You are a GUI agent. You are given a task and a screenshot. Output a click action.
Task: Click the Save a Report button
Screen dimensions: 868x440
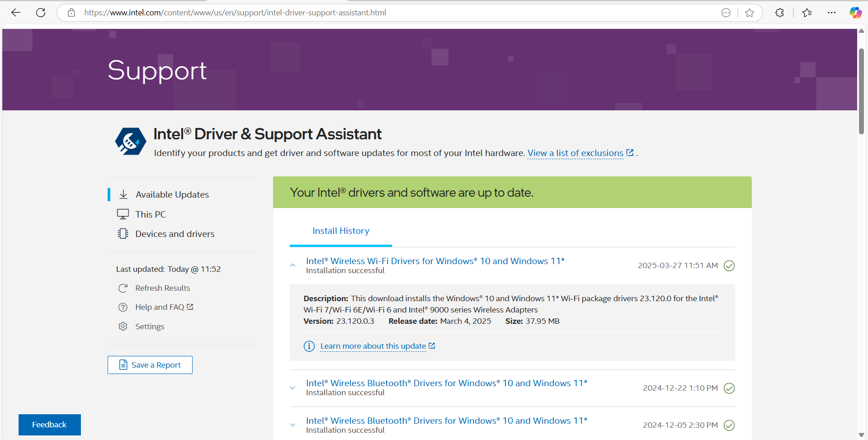[x=150, y=365]
